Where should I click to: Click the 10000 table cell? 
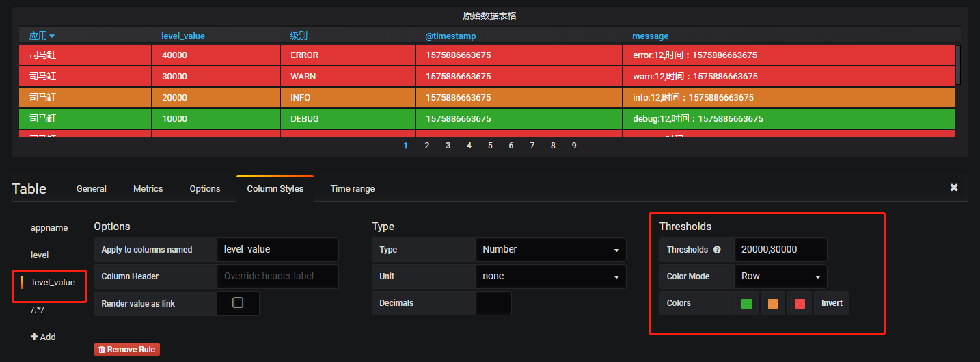pyautogui.click(x=215, y=118)
